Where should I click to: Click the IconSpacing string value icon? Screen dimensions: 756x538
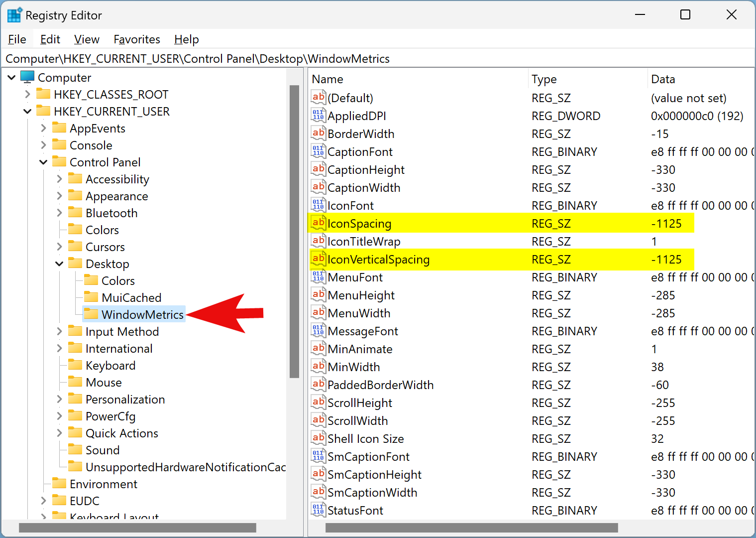tap(319, 223)
